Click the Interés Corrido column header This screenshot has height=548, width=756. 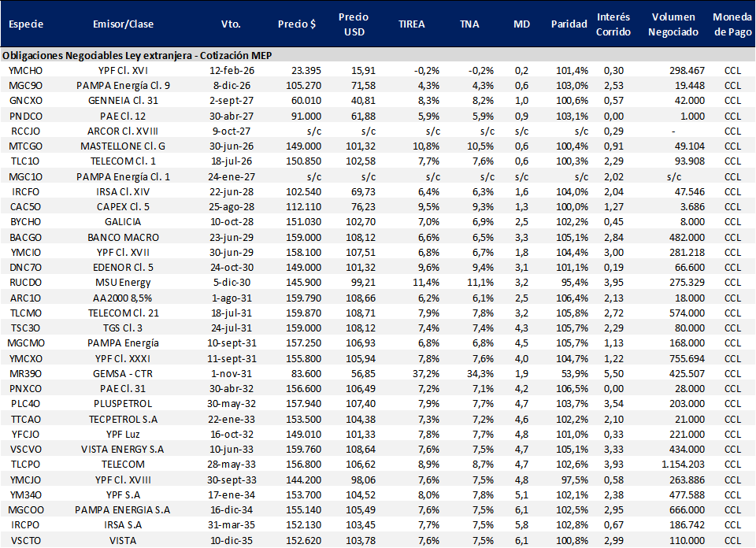(x=613, y=24)
